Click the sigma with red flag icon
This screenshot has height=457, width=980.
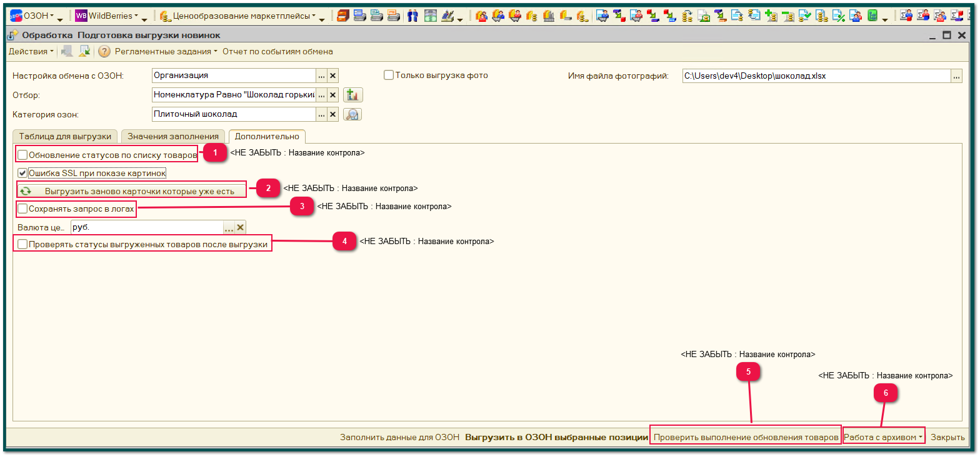pyautogui.click(x=957, y=16)
